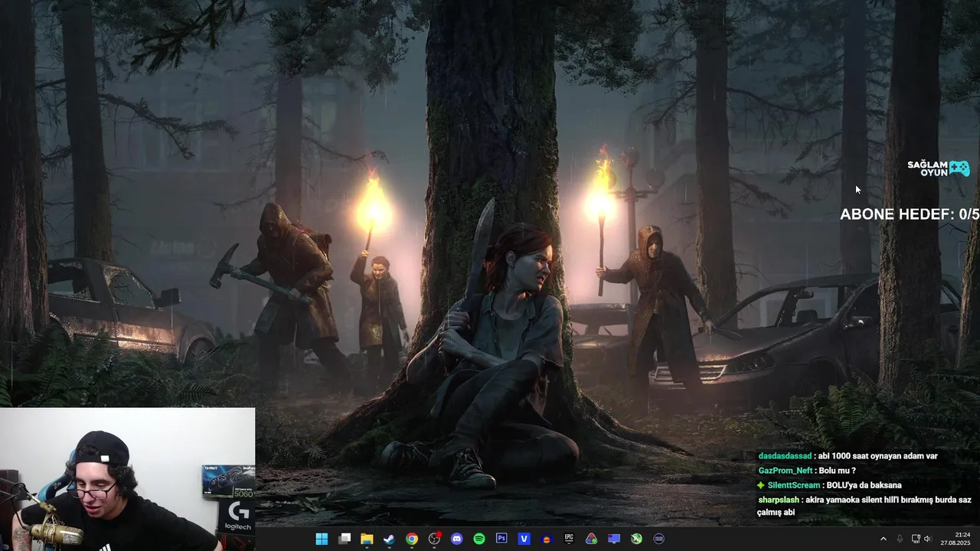The image size is (980, 551).
Task: Launch Steam from the taskbar
Action: click(x=389, y=539)
